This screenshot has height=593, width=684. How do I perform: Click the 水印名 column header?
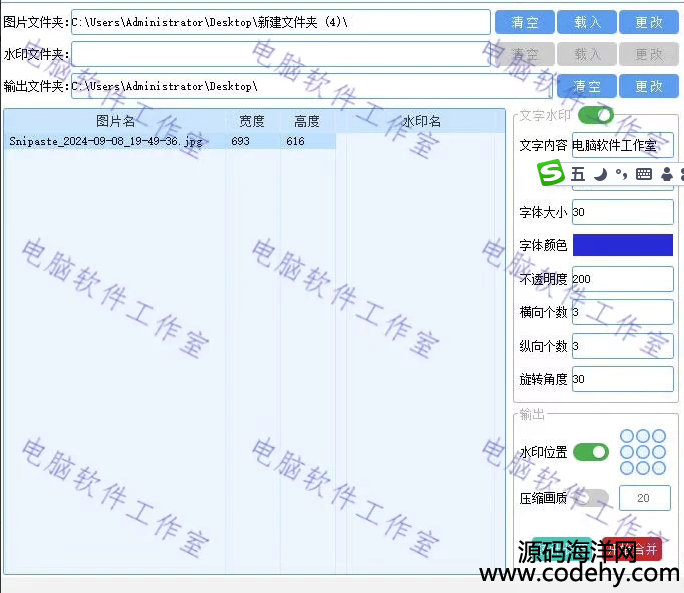coord(421,121)
